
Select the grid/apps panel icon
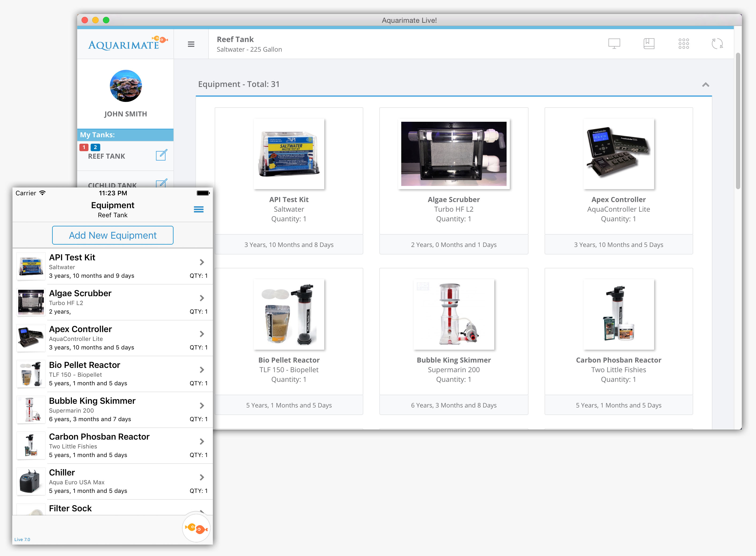(x=683, y=44)
